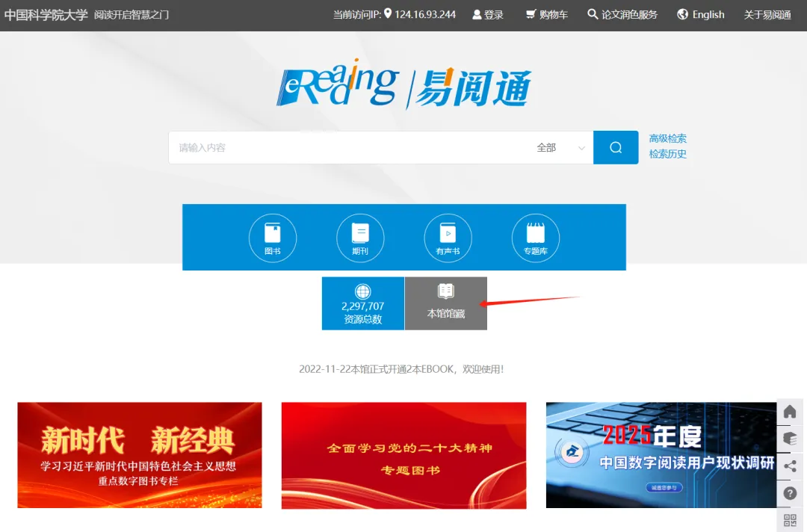Open the 专题库 special collections icon
This screenshot has width=807, height=532.
click(535, 238)
